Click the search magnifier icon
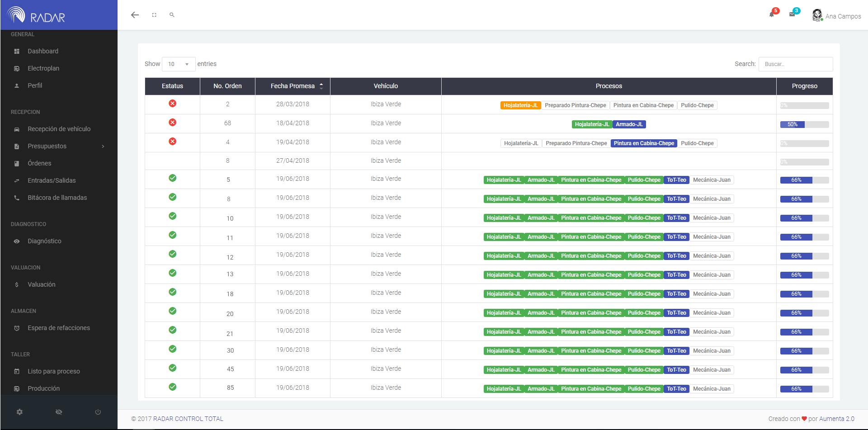Viewport: 868px width, 430px height. (x=172, y=15)
